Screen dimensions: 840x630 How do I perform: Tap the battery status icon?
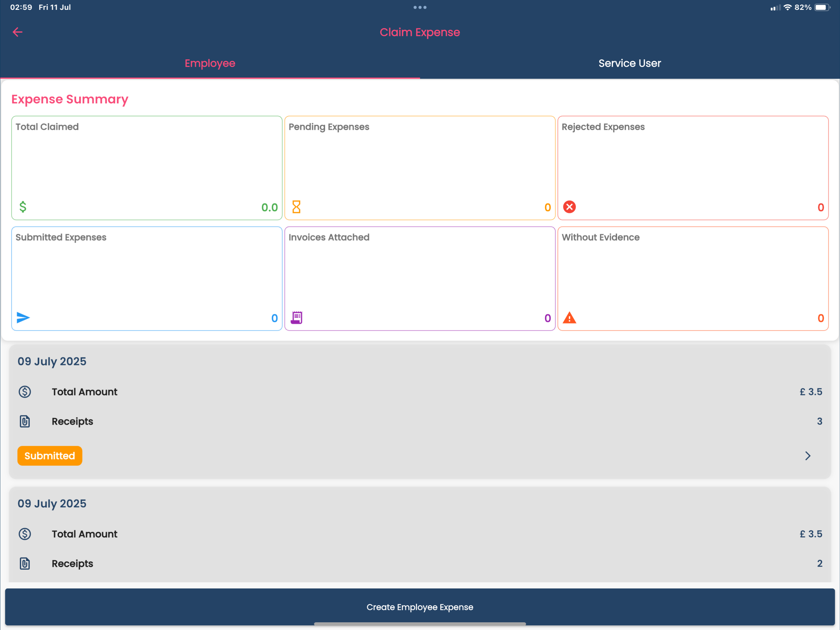tap(822, 7)
